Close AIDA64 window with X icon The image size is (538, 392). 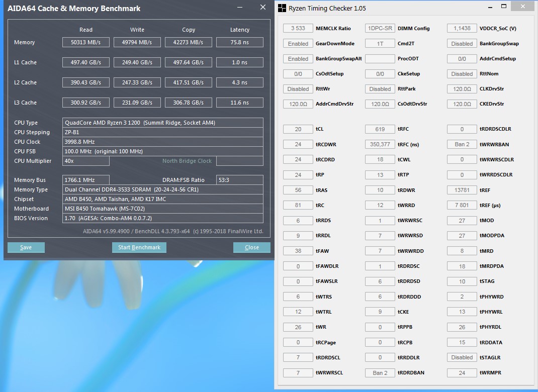click(263, 7)
